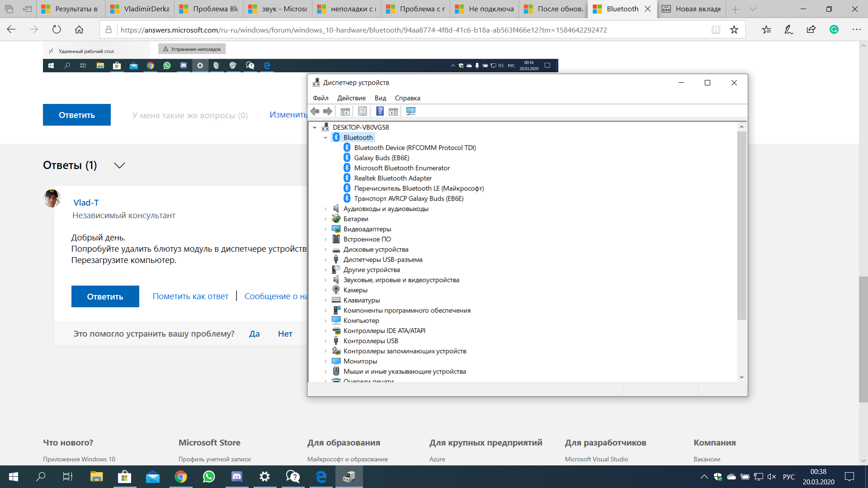Click the back navigation arrow in Device Manager
The height and width of the screenshot is (488, 868).
[316, 112]
